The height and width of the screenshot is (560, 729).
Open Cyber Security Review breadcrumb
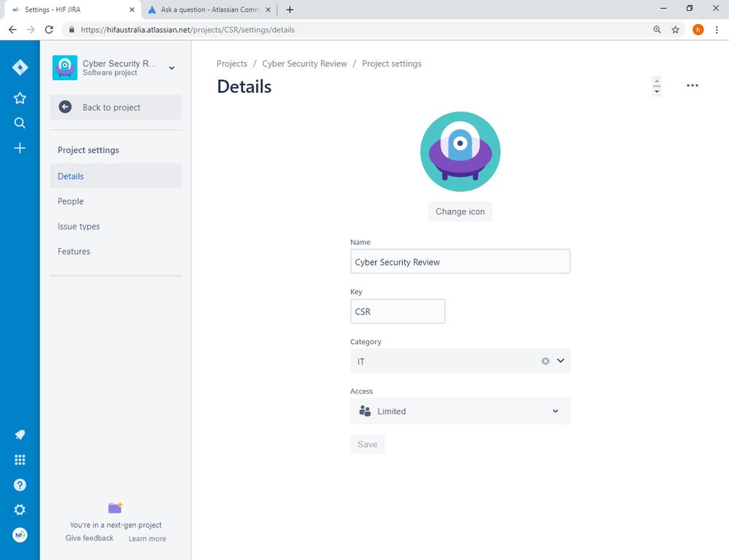coord(304,63)
